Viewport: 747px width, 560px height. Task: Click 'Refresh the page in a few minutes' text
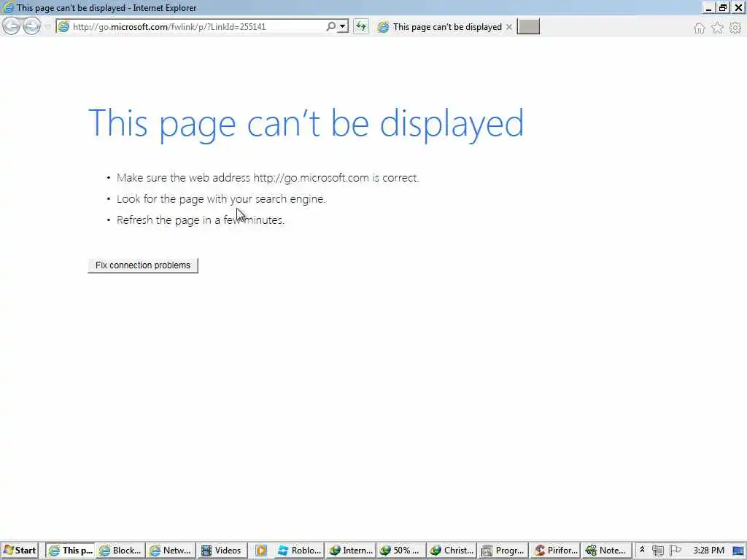coord(200,220)
